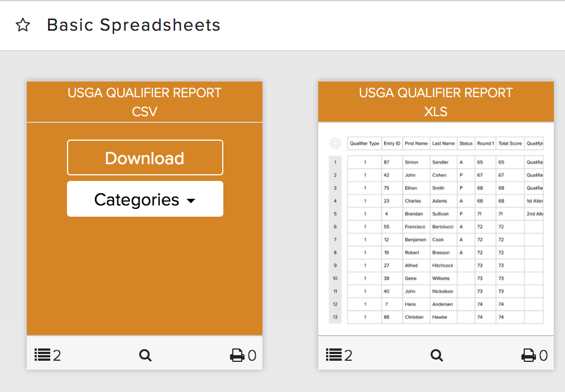565x392 pixels.
Task: Click the list icon on CSV card footer
Action: (42, 355)
